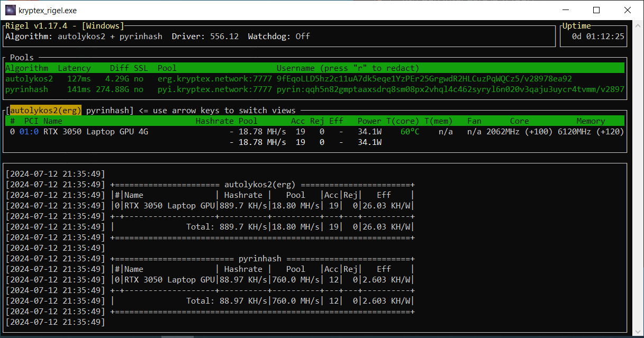Image resolution: width=644 pixels, height=338 pixels.
Task: Click the 'RTX 3050 Laptop GPU 4G' device name
Action: [x=96, y=131]
